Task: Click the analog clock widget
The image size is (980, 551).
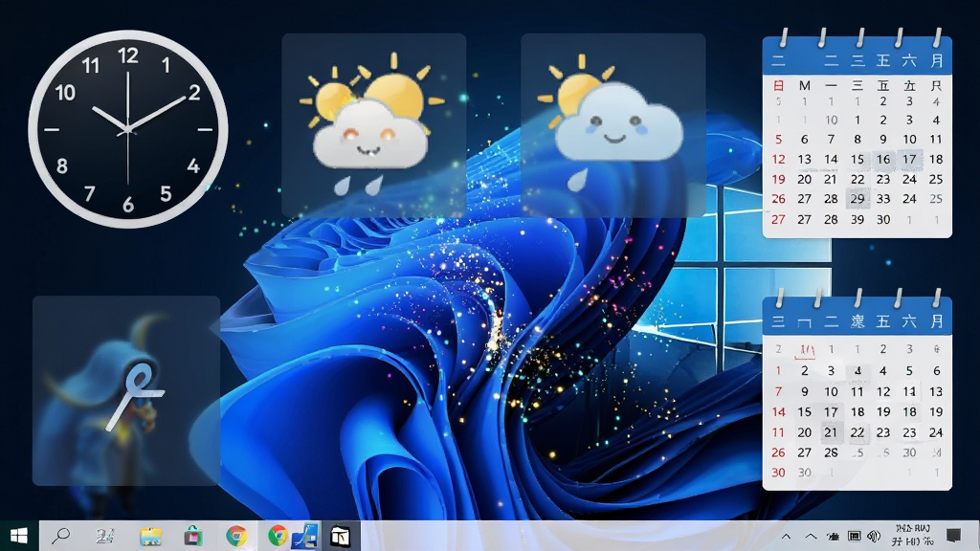Action: 128,129
